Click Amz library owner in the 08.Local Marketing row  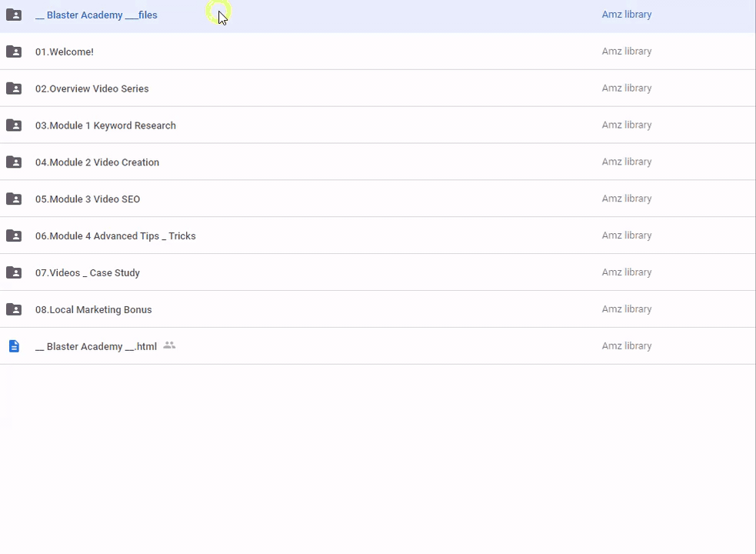pos(626,309)
